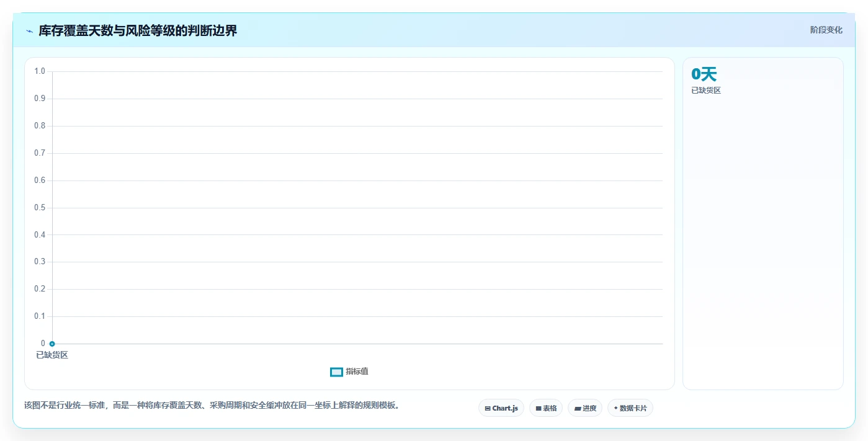Click the lightning icon beside the title
Viewport: 868px width, 441px height.
click(29, 30)
